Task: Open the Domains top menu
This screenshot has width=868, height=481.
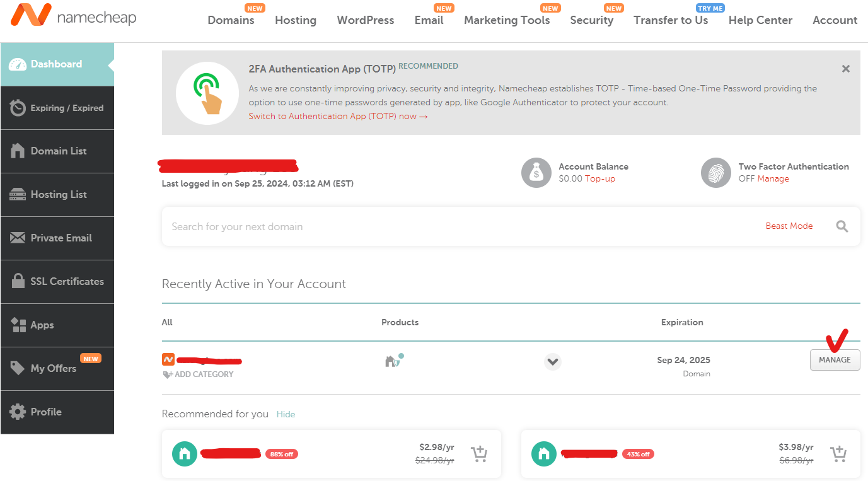Action: tap(231, 20)
